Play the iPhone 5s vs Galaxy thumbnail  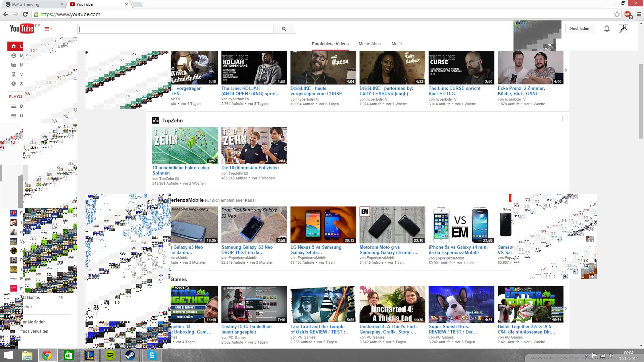[461, 225]
